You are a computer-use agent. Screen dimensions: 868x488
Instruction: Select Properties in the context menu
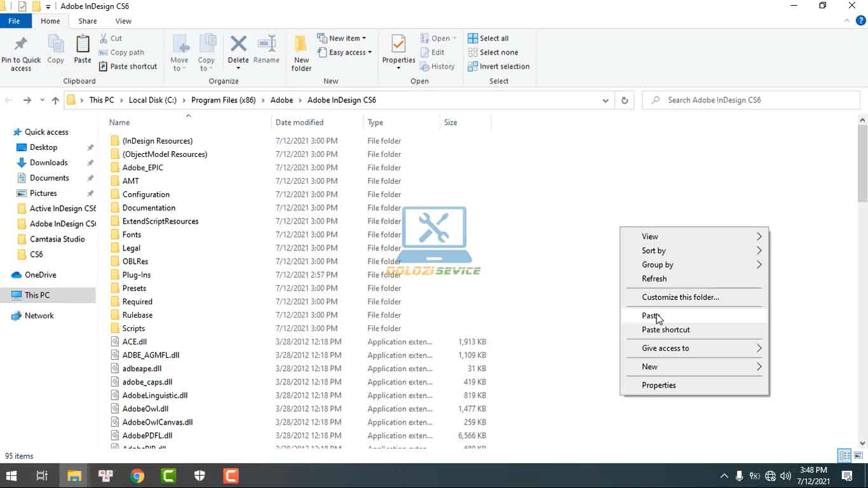[x=658, y=385]
